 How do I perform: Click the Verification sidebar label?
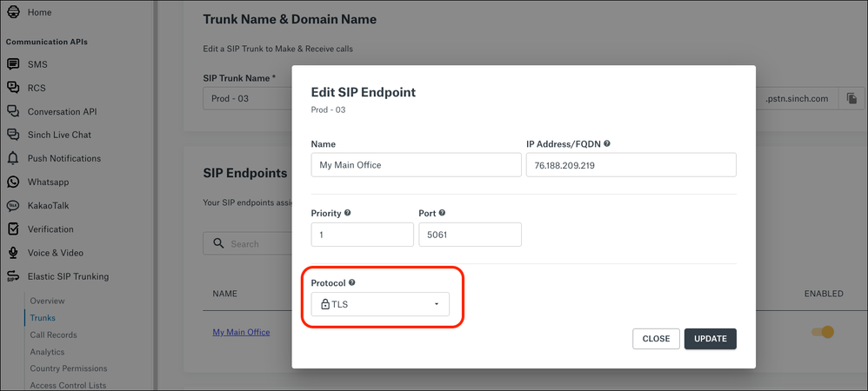(50, 229)
